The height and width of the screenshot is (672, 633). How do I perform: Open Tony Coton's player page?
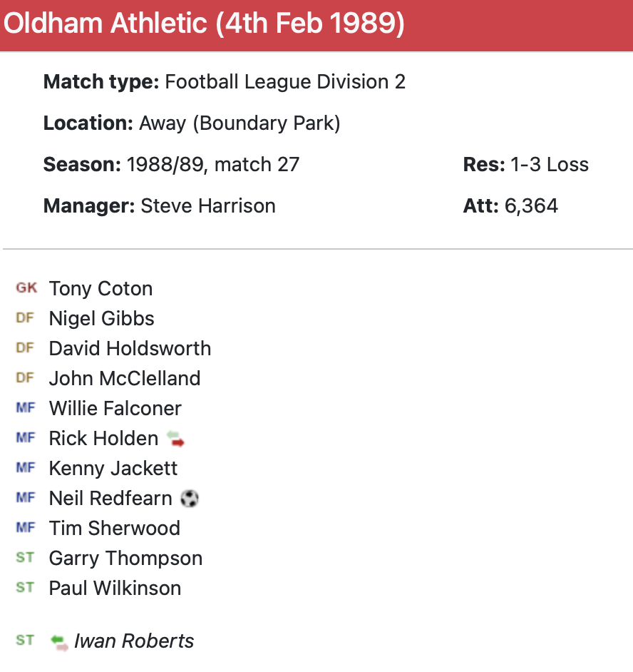pos(101,289)
